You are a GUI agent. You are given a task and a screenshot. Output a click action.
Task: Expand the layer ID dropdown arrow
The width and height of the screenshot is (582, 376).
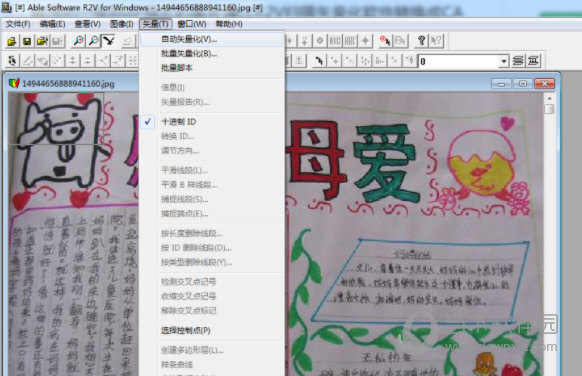pyautogui.click(x=503, y=61)
